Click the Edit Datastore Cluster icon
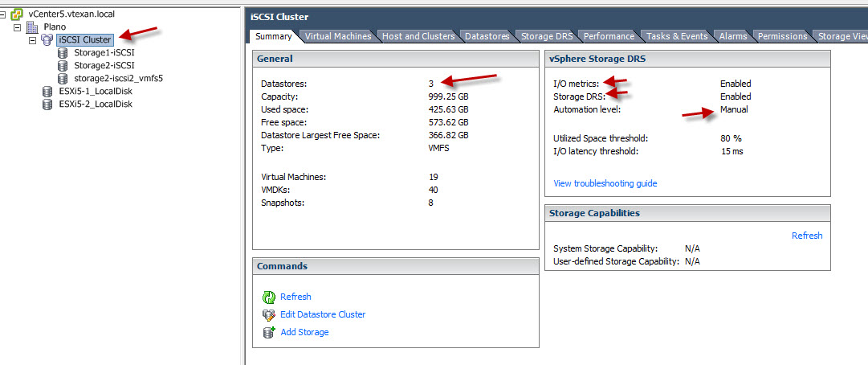The image size is (868, 365). click(x=269, y=315)
